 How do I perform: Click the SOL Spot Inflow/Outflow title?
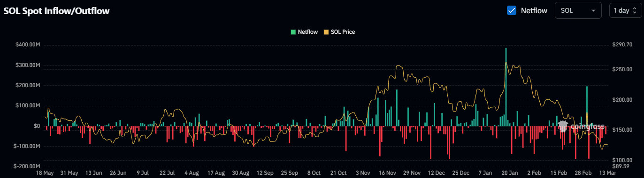pos(56,11)
